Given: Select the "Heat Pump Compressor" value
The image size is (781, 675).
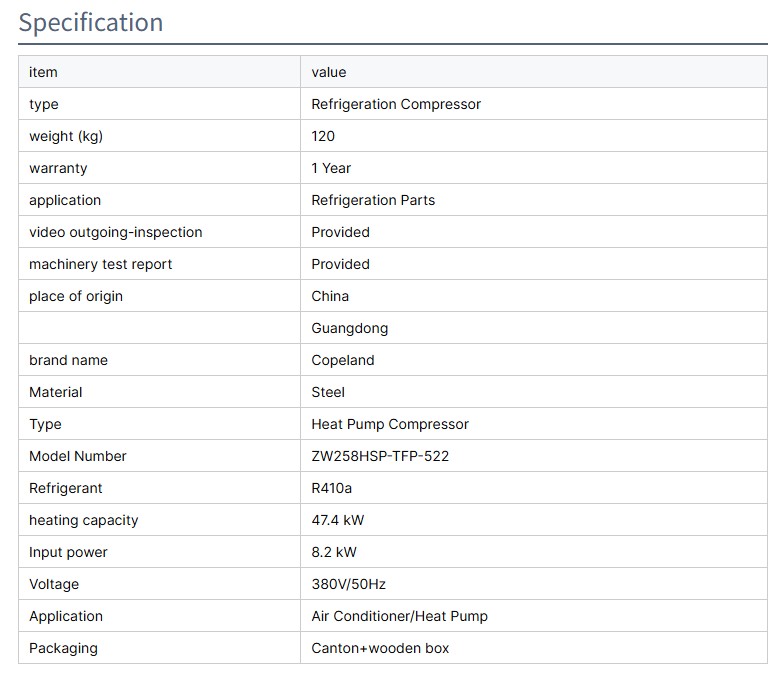Looking at the screenshot, I should (390, 424).
